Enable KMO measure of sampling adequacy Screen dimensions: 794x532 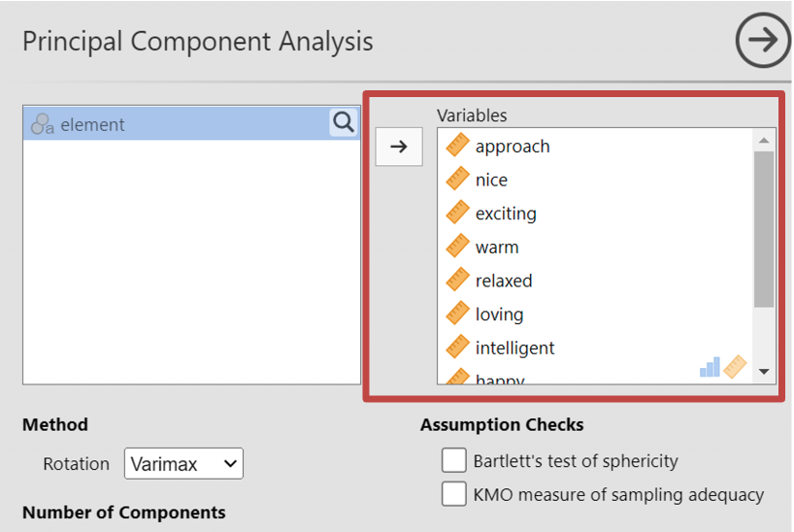(x=453, y=494)
